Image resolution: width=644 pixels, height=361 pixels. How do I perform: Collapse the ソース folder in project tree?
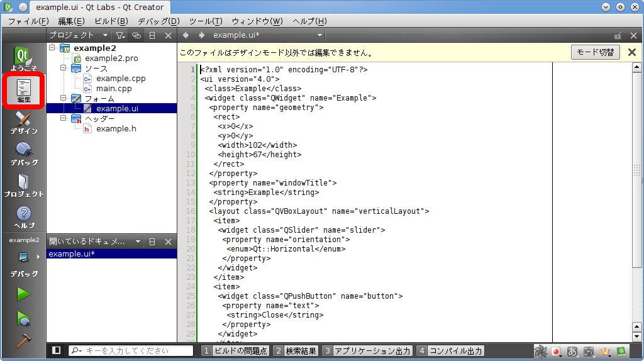tap(64, 68)
